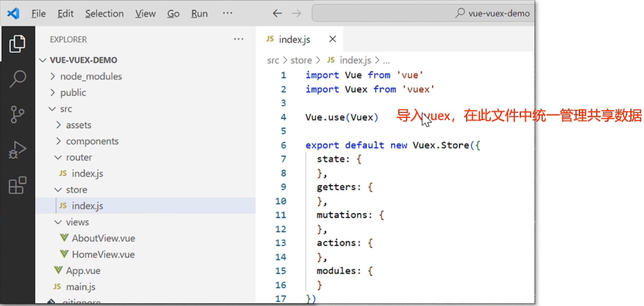Open the Go menu

[x=173, y=14]
